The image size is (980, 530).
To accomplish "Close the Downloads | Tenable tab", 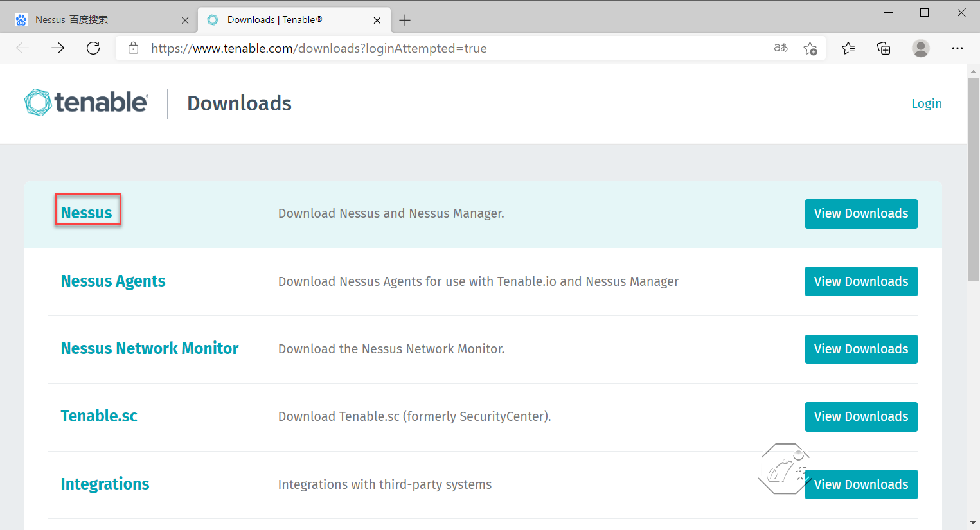I will tap(377, 21).
